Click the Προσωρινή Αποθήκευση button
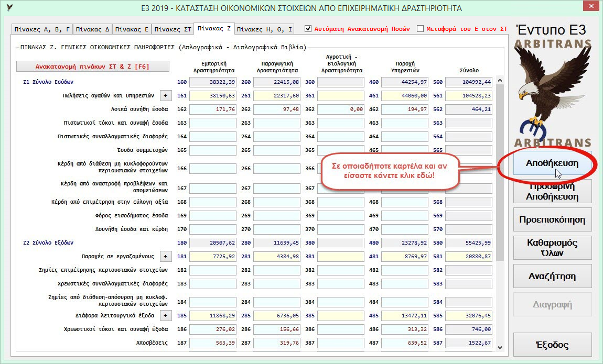603x364 pixels. [x=552, y=191]
